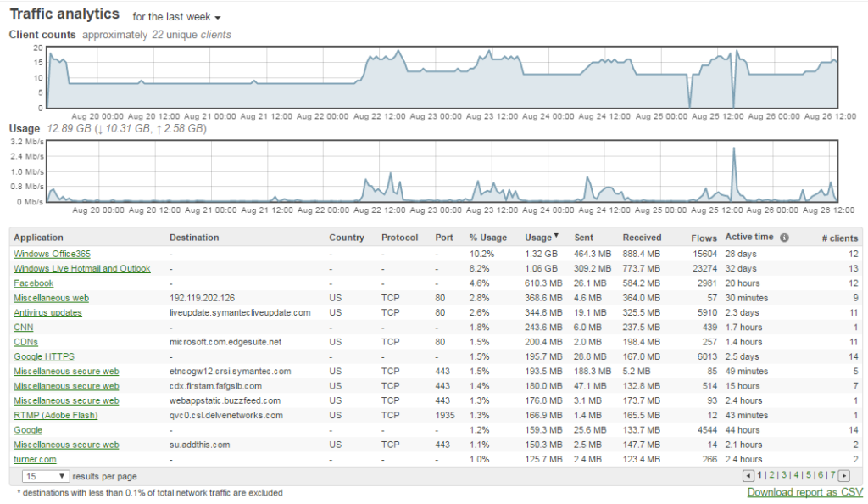The width and height of the screenshot is (868, 504).
Task: Go to results page 5
Action: (x=808, y=475)
